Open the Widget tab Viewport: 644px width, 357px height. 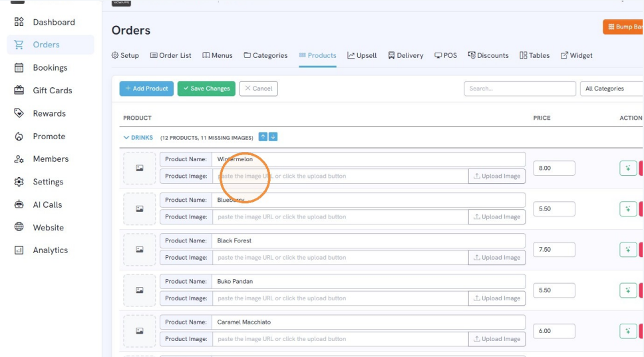(576, 55)
